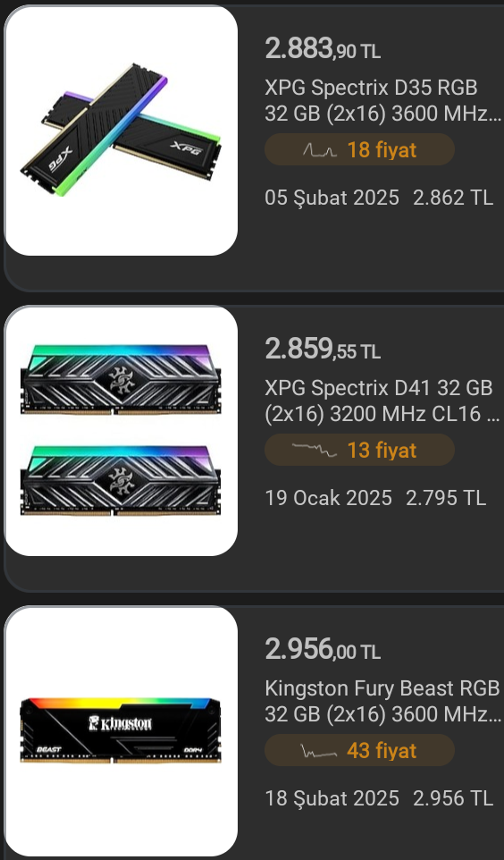Click the price history graph icon beside 43 fiyat

click(319, 751)
